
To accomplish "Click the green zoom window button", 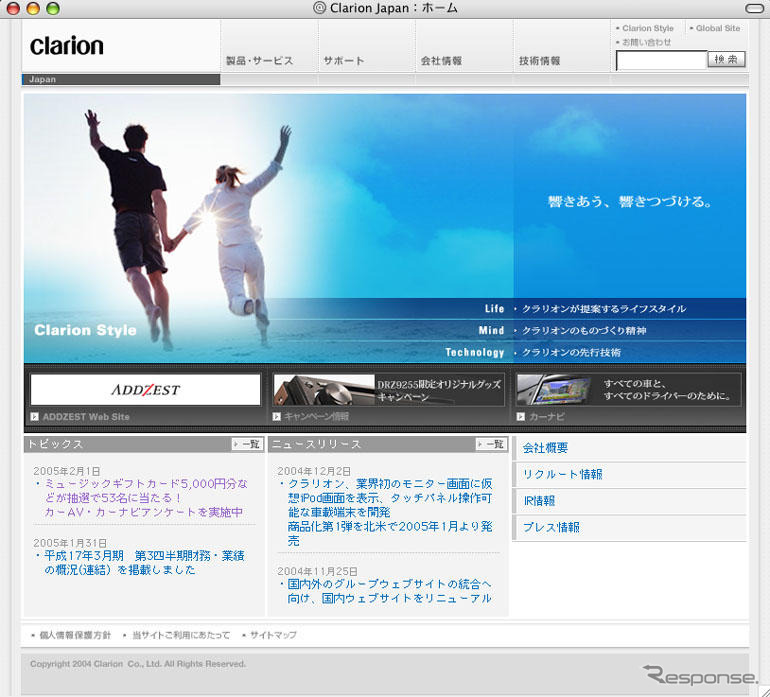I will point(53,8).
